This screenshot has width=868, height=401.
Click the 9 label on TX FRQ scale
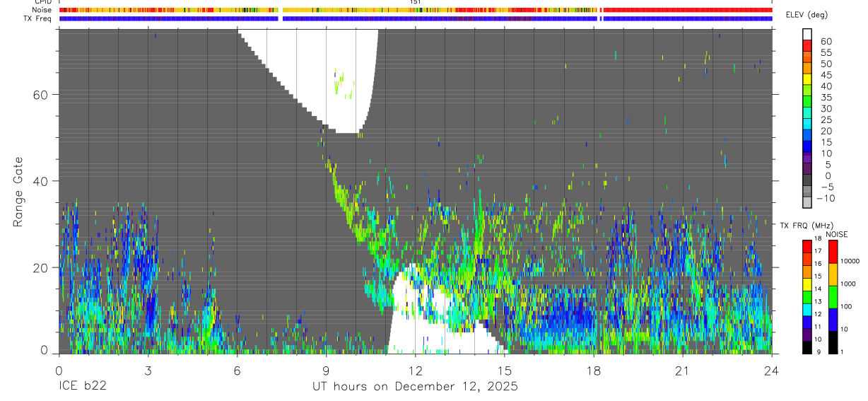(819, 352)
